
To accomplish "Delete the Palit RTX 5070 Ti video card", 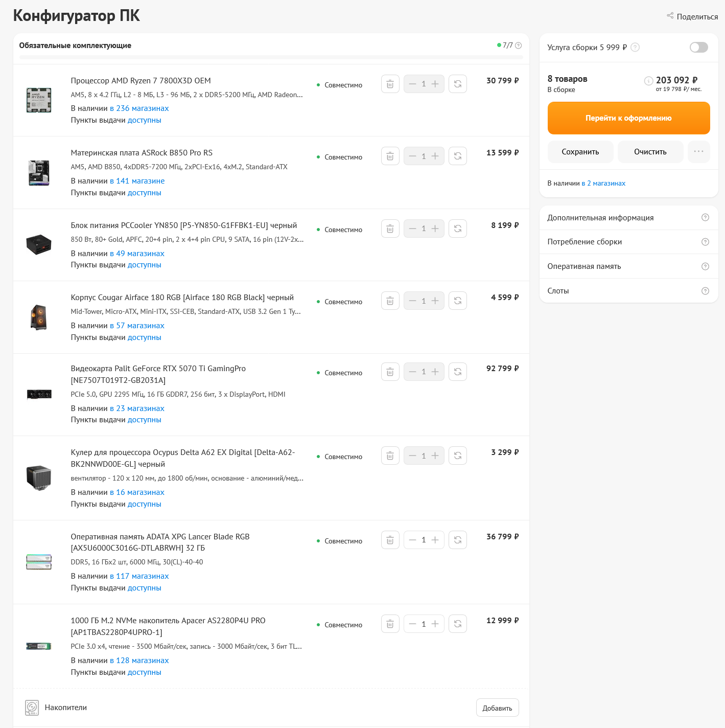I will click(390, 372).
